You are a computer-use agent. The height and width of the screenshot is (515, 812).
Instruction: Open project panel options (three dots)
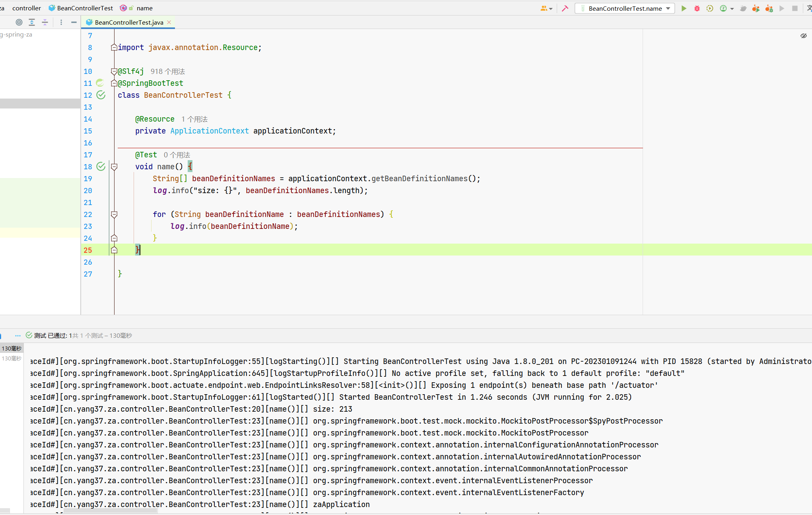61,22
